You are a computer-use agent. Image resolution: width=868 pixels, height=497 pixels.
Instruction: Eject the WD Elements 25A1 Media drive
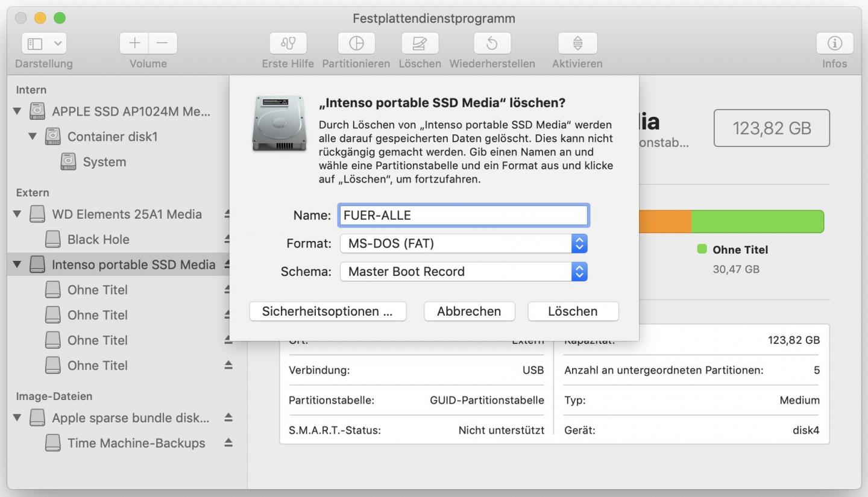[228, 214]
